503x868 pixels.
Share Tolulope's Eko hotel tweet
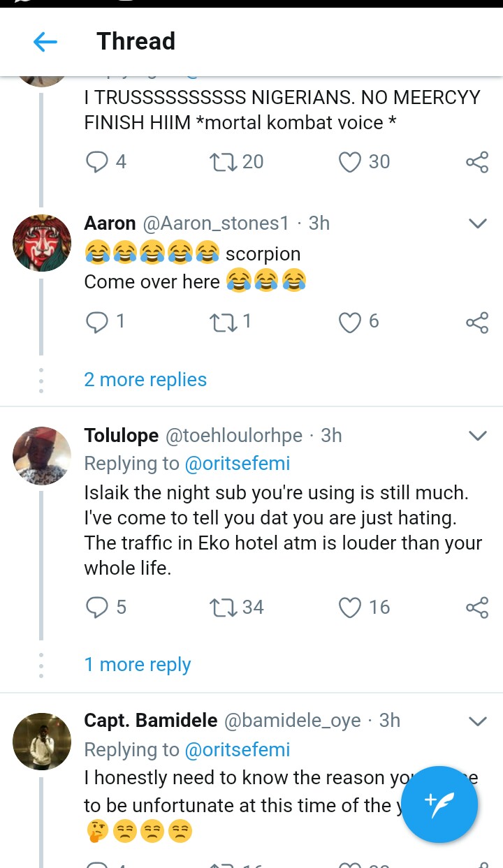tap(477, 608)
